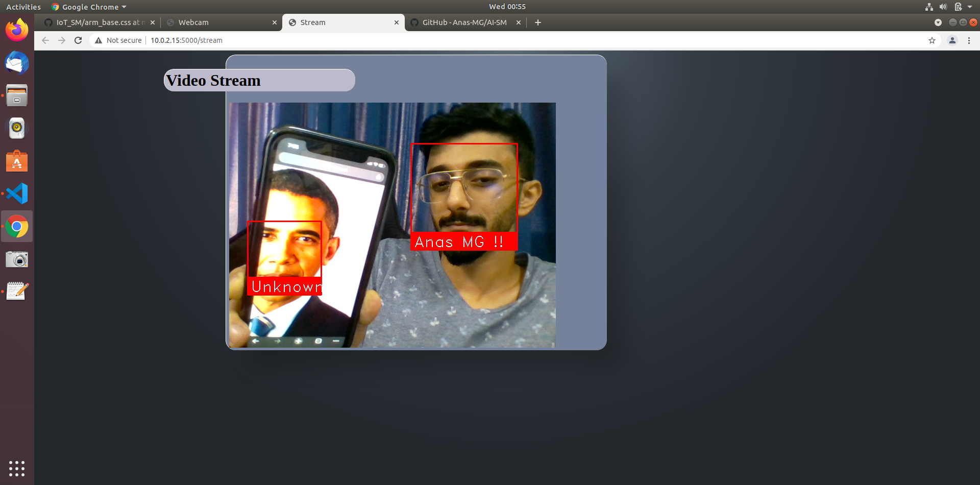Launch the Cheese webcam application
Viewport: 980px width, 485px height.
(x=17, y=259)
